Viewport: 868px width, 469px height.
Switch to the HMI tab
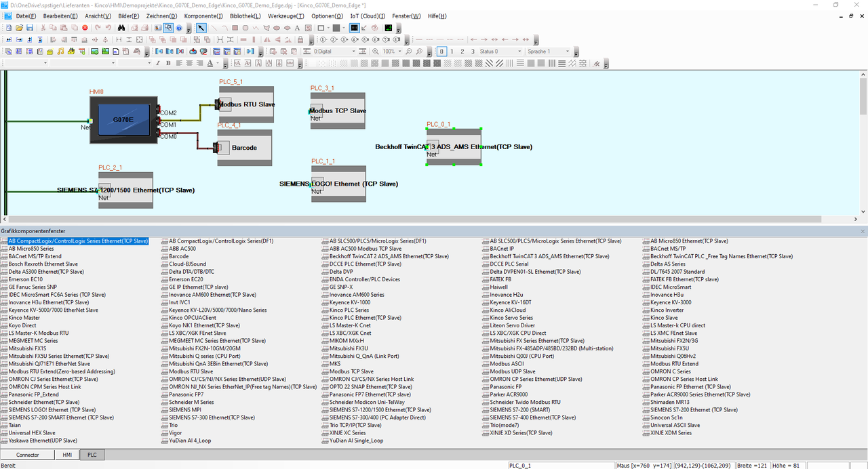click(x=66, y=455)
